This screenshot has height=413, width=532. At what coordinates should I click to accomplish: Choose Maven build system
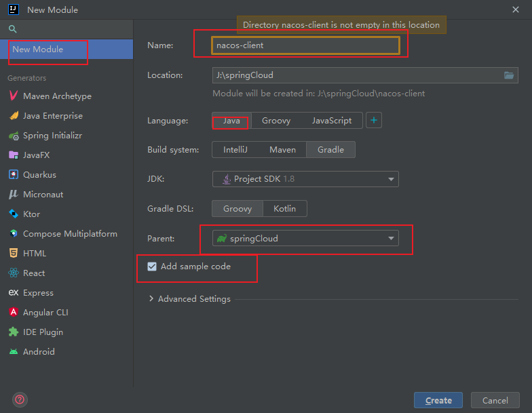(282, 150)
